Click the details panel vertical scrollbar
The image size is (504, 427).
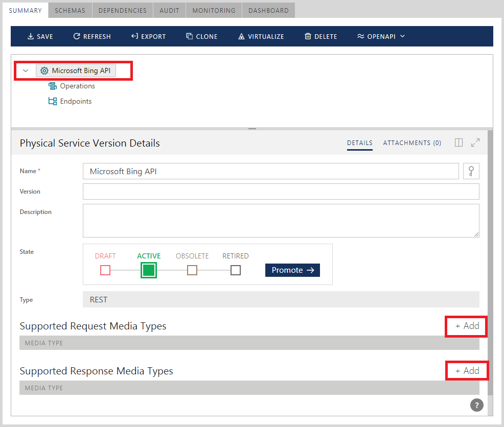(x=490, y=263)
